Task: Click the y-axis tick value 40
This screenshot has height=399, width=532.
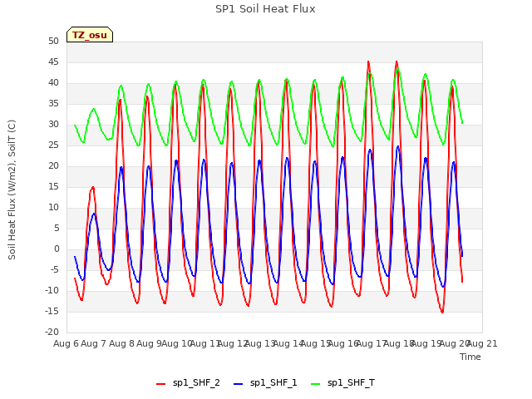Action: (x=53, y=83)
